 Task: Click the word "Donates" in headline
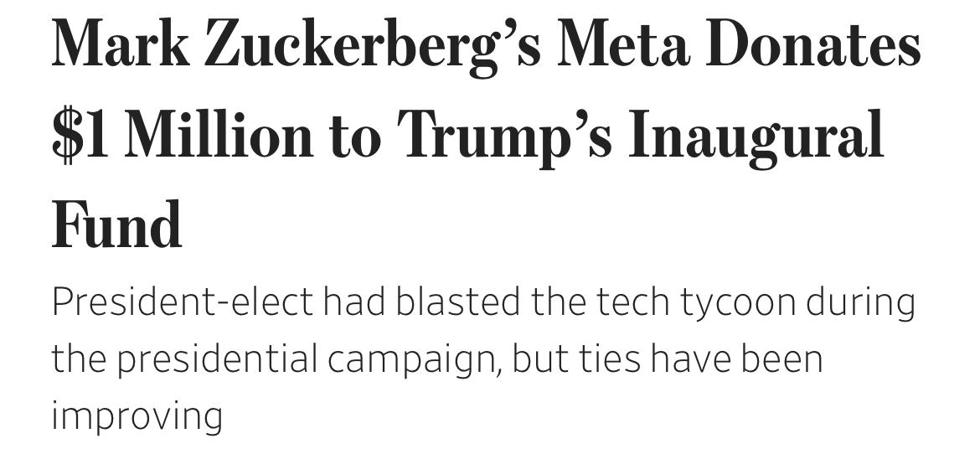click(813, 44)
